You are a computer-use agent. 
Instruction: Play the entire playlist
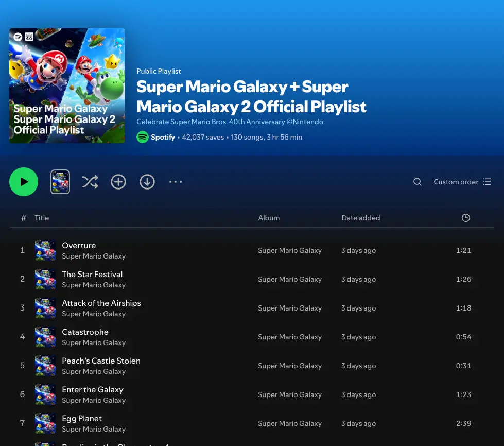tap(24, 182)
